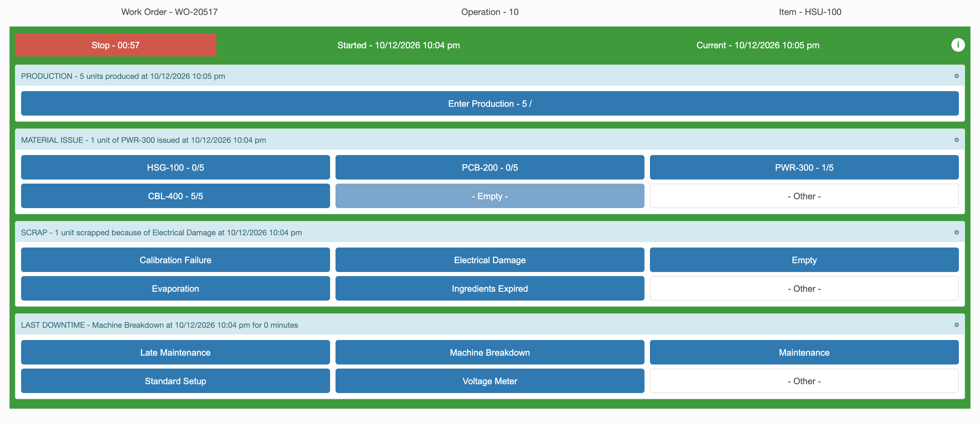Record scrap as Electrical Damage

point(490,260)
